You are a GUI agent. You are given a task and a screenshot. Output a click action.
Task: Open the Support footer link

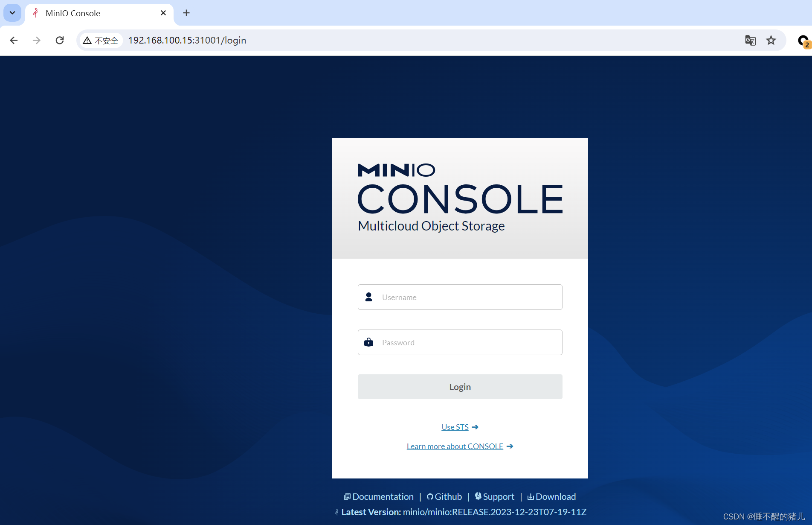point(495,496)
